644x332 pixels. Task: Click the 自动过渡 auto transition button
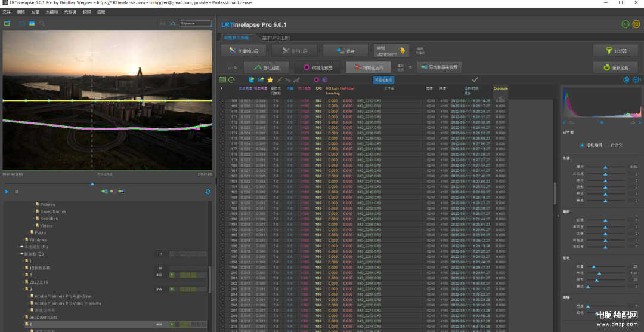pyautogui.click(x=266, y=67)
